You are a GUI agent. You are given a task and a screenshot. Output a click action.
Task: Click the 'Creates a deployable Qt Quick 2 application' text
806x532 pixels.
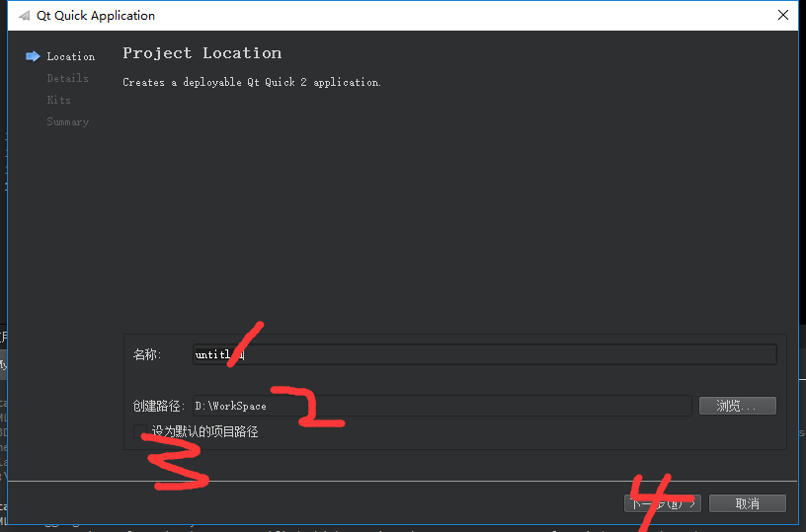click(x=252, y=82)
